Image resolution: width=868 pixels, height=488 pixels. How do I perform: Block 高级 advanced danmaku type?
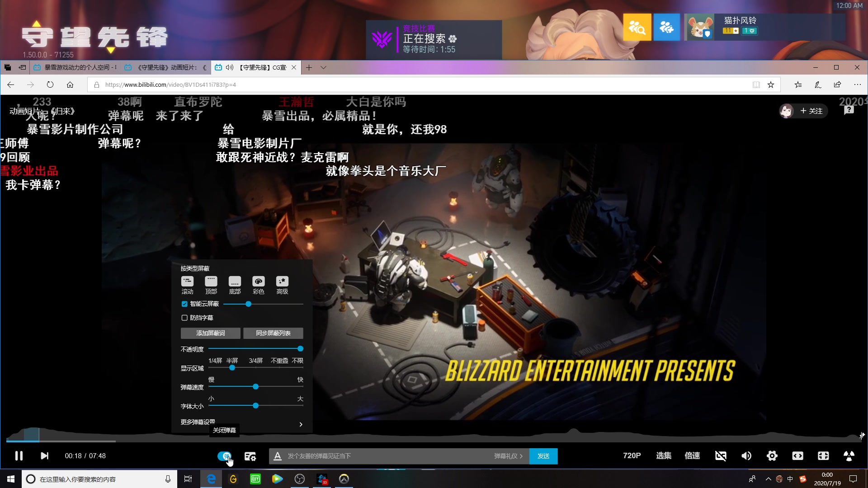pos(282,285)
